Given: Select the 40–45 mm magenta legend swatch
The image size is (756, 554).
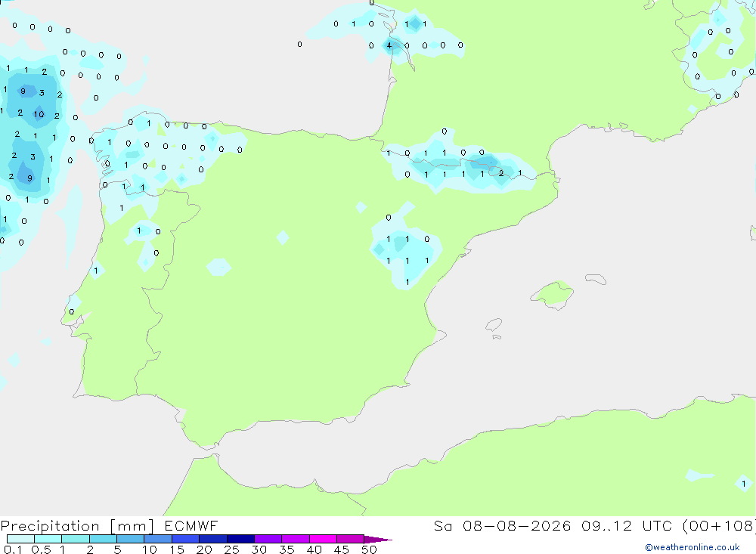Looking at the screenshot, I should (323, 539).
